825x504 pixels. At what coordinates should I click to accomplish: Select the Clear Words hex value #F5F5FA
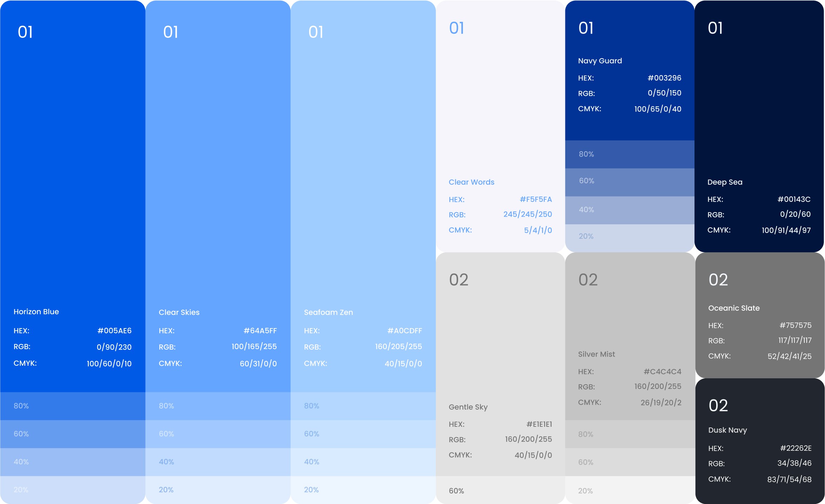coord(535,199)
